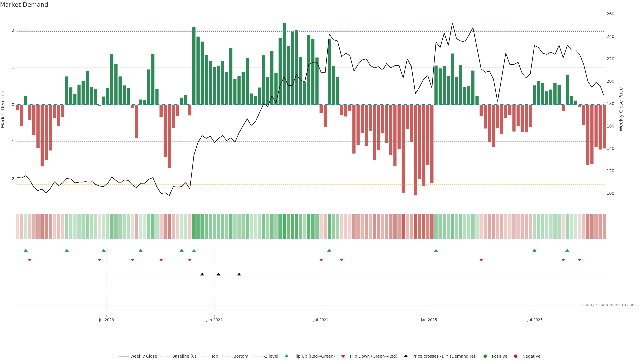Click the last red flip-down marker
644x362 pixels.
[x=579, y=260]
